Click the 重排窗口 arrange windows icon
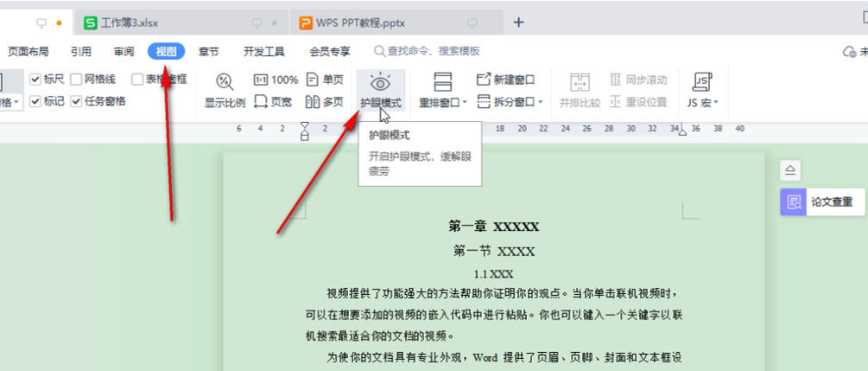Image resolution: width=868 pixels, height=371 pixels. point(443,82)
